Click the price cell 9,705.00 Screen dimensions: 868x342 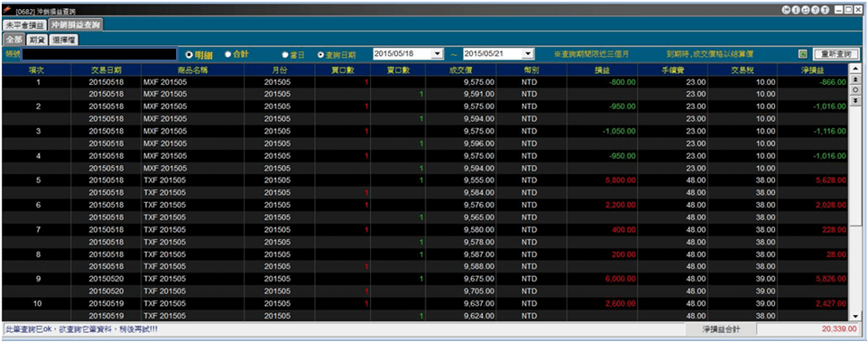479,291
